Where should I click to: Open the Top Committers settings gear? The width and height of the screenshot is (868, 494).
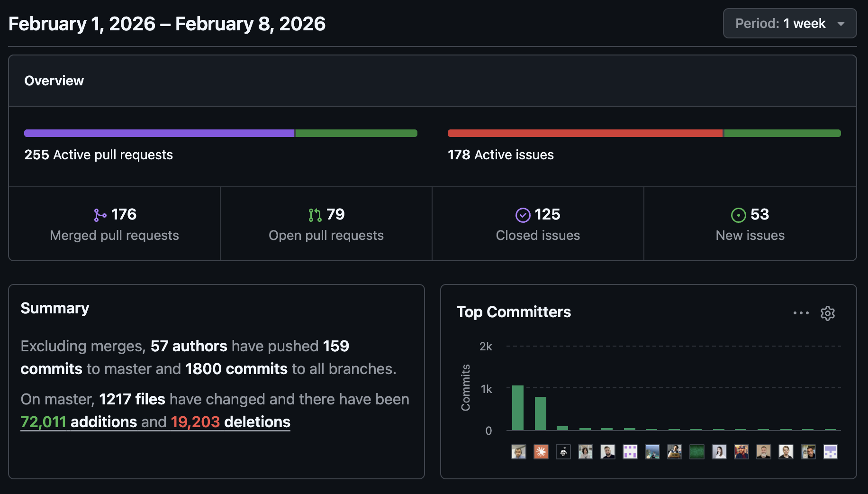(x=828, y=313)
